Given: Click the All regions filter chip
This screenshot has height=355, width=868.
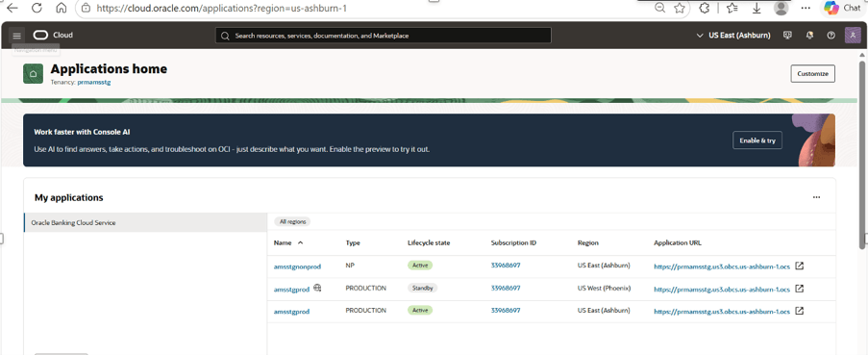Looking at the screenshot, I should click(293, 221).
